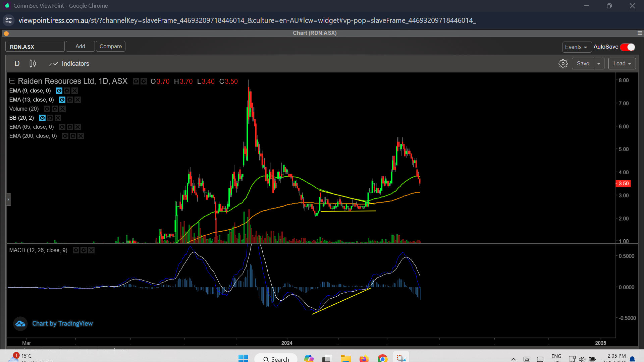The height and width of the screenshot is (362, 644).
Task: Open the Events dropdown
Action: (x=577, y=47)
